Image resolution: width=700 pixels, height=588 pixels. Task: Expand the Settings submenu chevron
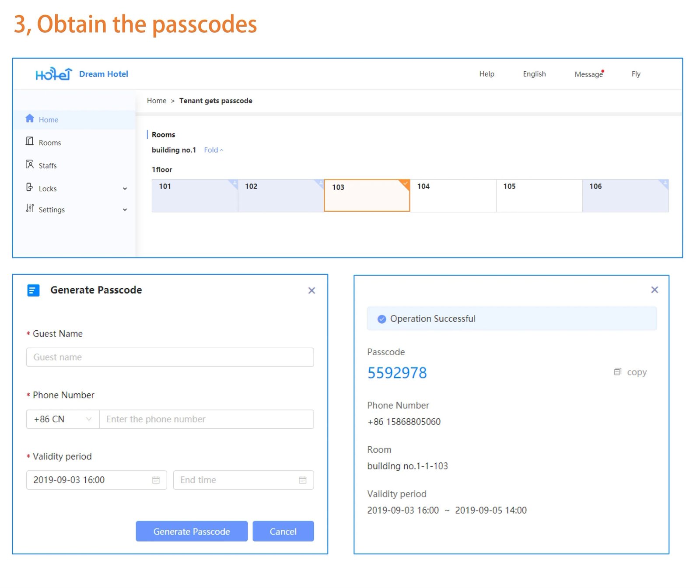tap(125, 210)
